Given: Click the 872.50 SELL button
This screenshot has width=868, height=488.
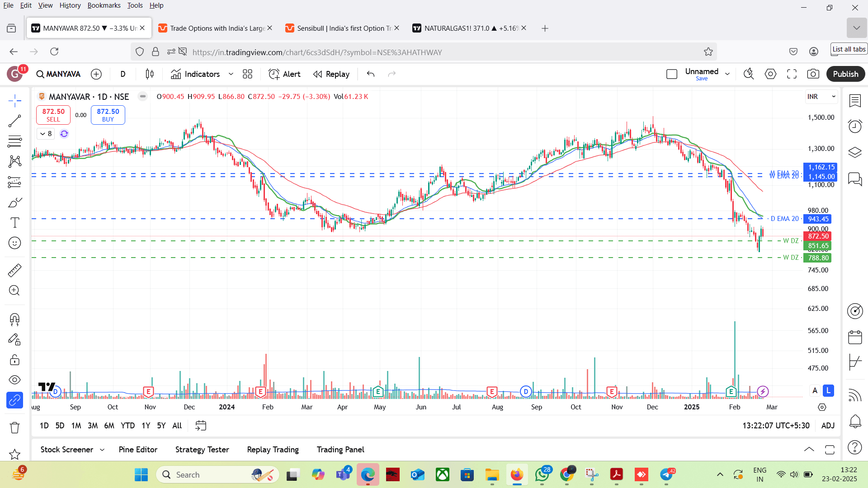Looking at the screenshot, I should coord(53,115).
